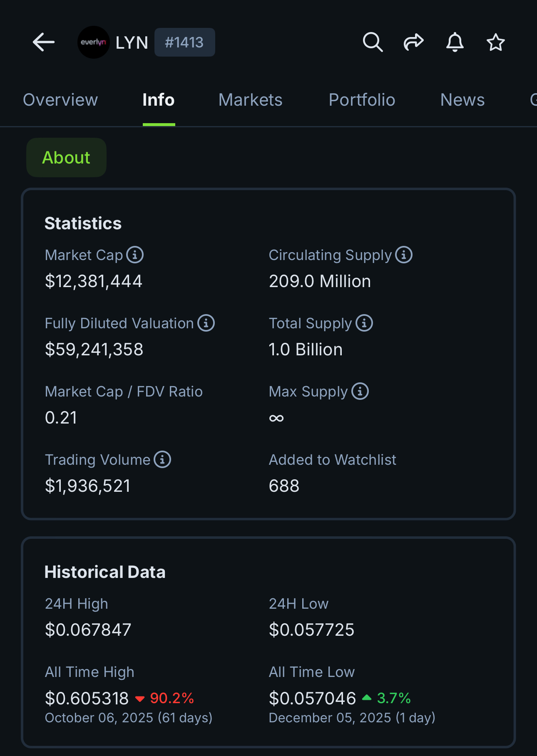Go to the Portfolio tab
This screenshot has height=756, width=537.
[x=362, y=100]
